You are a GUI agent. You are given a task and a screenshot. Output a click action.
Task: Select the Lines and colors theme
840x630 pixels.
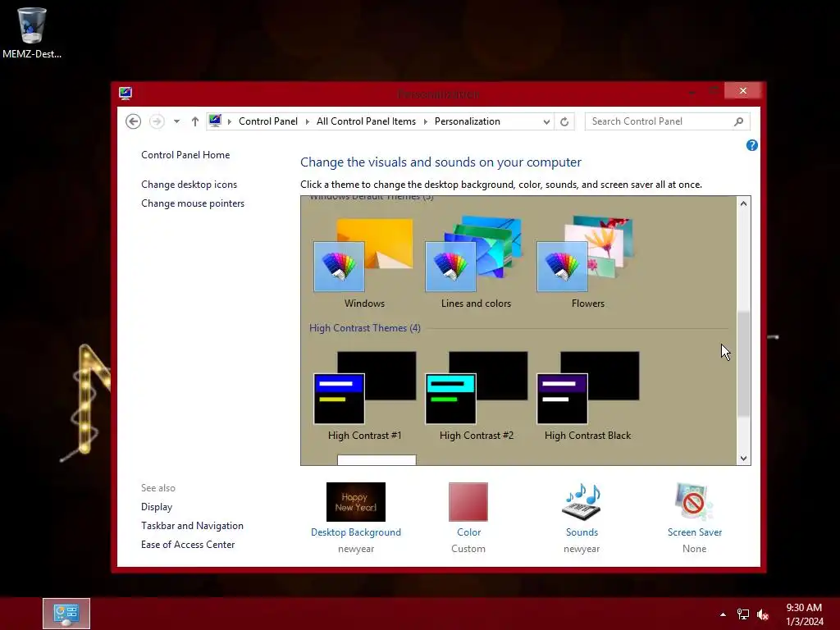(x=476, y=263)
